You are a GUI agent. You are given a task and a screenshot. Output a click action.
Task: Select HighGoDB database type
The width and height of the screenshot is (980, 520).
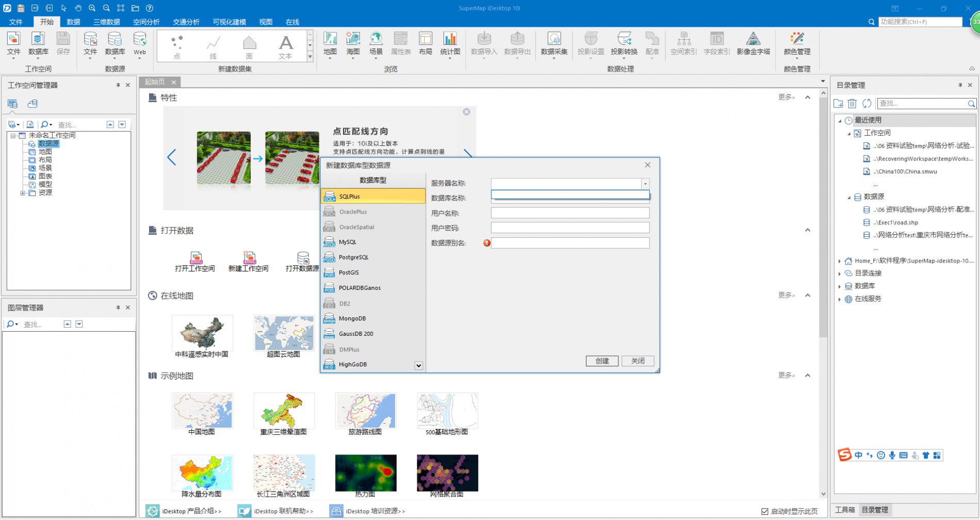pyautogui.click(x=368, y=364)
